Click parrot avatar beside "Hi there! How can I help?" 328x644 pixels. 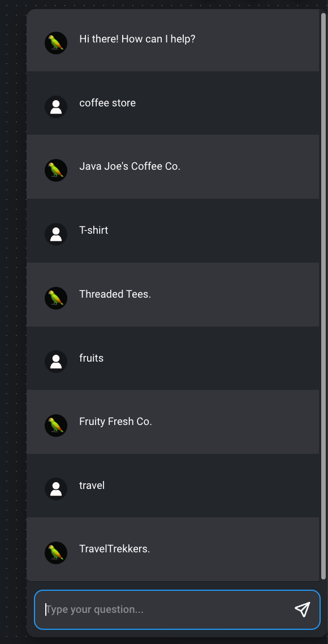coord(56,43)
